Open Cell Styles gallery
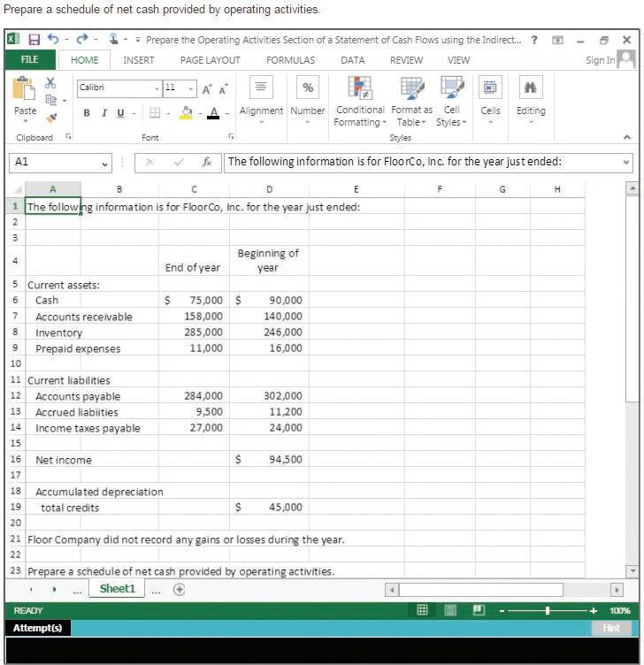Screen dimensions: 644x665 (x=451, y=102)
